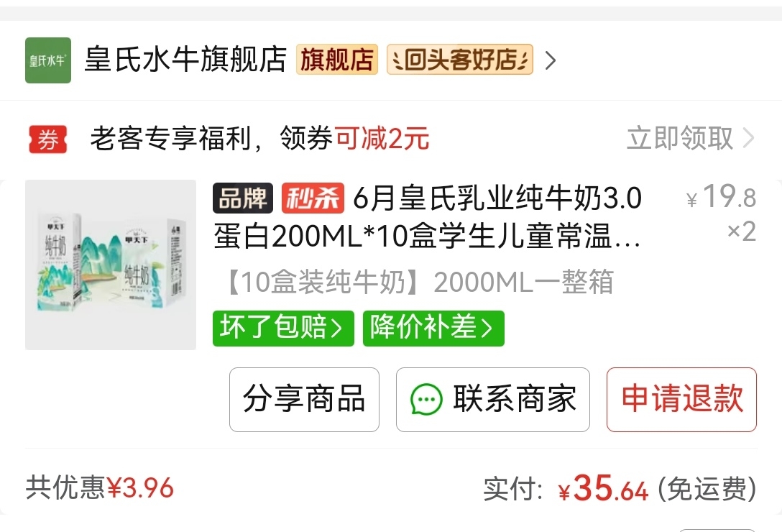Viewport: 782px width, 532px height.
Task: Expand store page via chevron arrow
Action: [550, 60]
